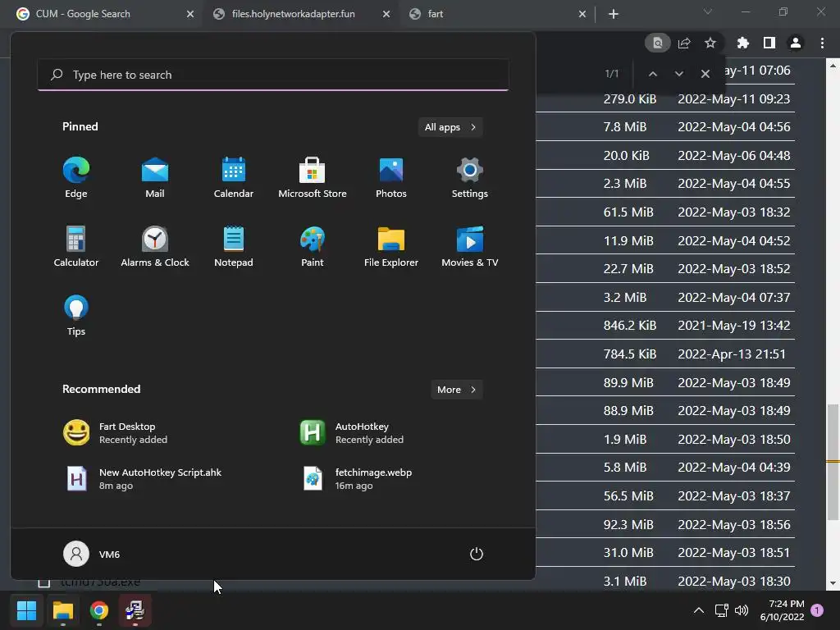Screen dimensions: 840x630
Task: Click the 279.0 KiB size cell
Action: (x=629, y=98)
